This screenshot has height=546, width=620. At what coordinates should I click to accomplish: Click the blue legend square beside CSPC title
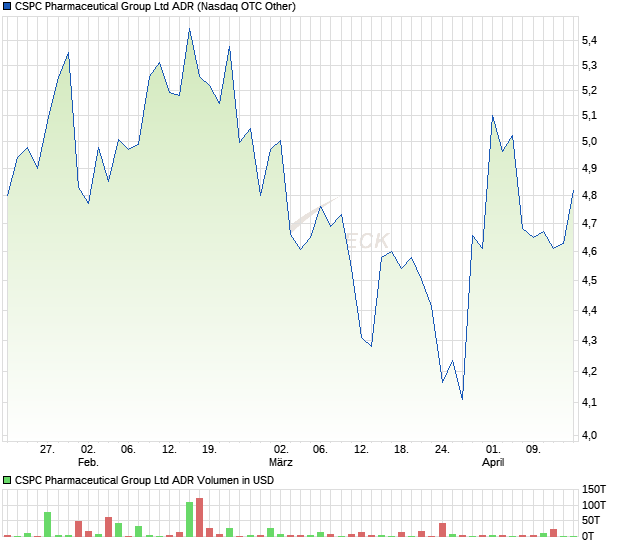pos(7,6)
